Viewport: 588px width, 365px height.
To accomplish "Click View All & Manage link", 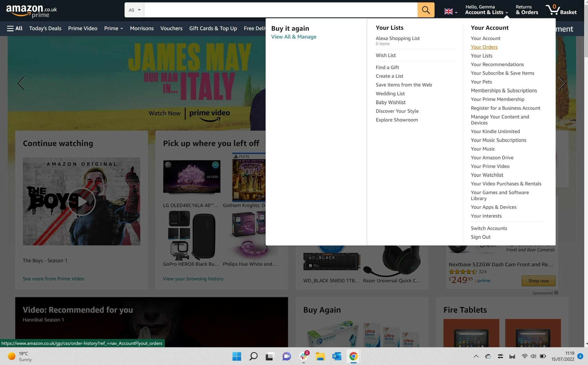I will 294,37.
